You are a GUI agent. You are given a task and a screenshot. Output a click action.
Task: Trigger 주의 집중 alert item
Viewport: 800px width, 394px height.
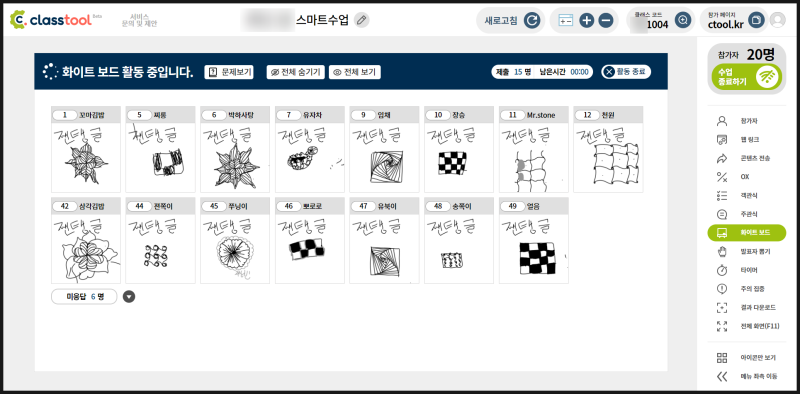747,288
